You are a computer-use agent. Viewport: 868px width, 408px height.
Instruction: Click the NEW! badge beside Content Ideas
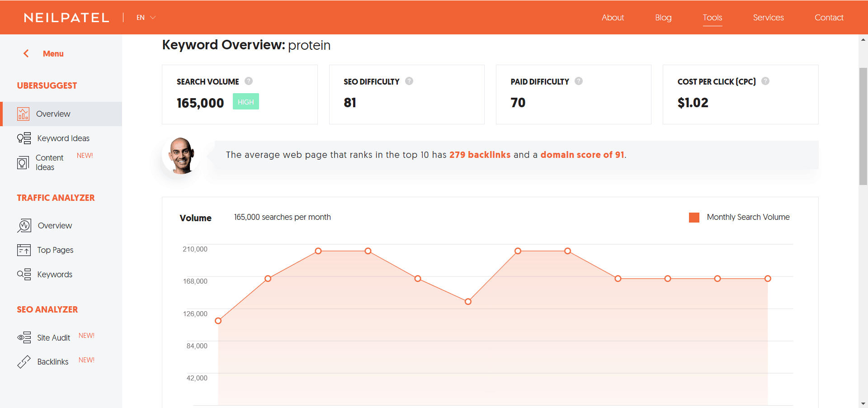[x=85, y=156]
